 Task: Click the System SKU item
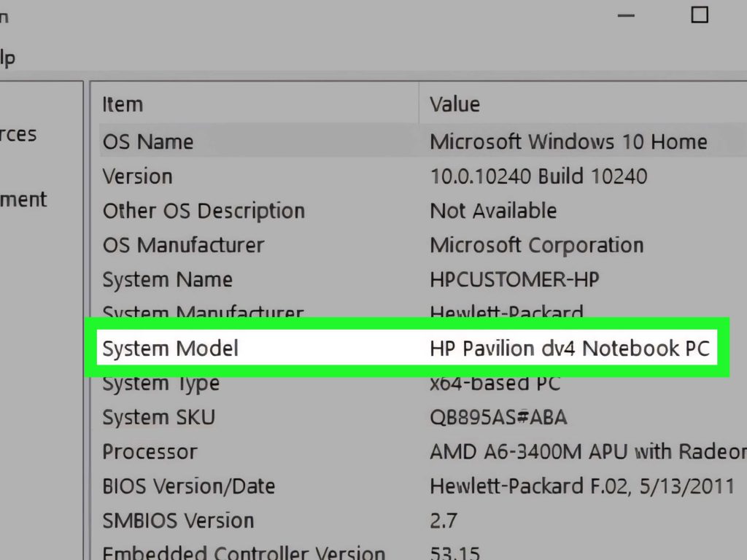158,417
